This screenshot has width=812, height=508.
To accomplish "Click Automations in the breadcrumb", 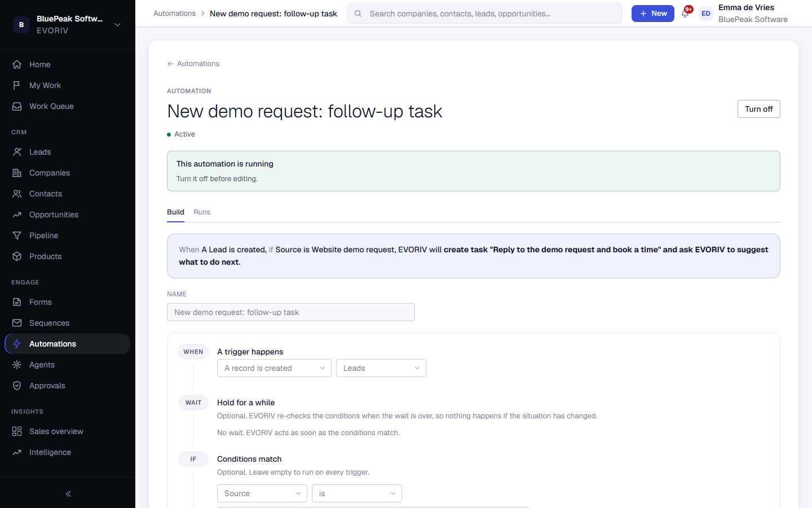I will pos(175,14).
